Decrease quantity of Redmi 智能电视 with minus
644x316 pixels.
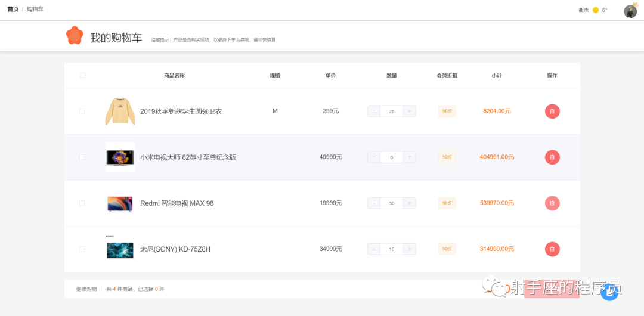point(374,203)
